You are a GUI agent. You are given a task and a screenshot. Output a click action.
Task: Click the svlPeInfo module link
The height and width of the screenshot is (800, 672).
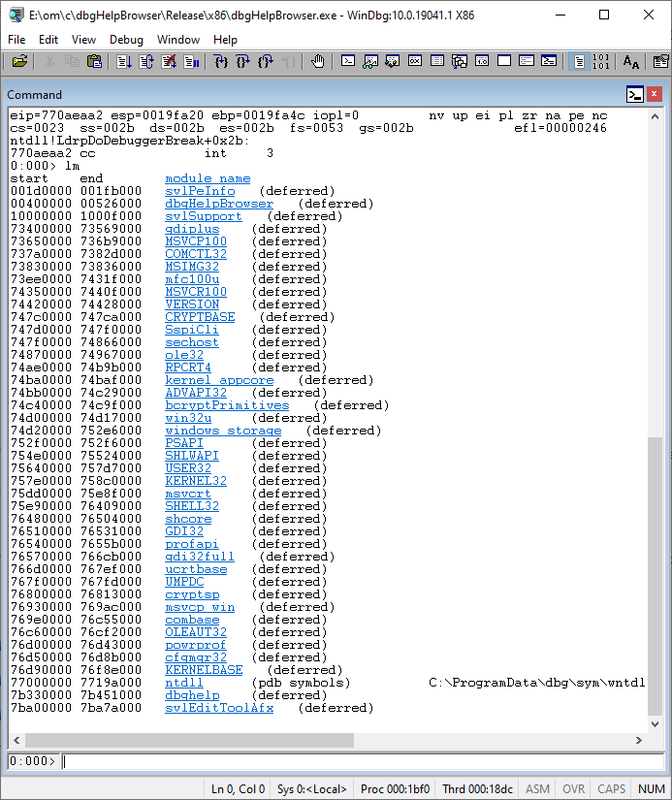tap(200, 191)
